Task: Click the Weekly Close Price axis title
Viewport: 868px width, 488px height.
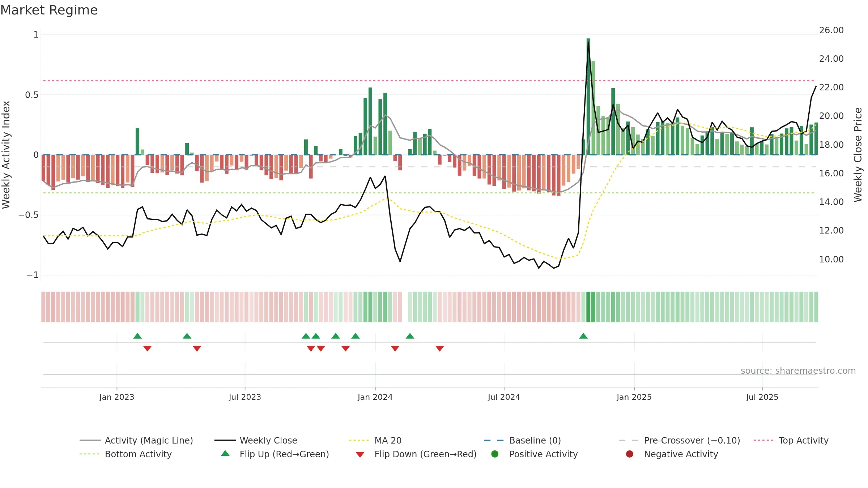Action: [x=858, y=155]
